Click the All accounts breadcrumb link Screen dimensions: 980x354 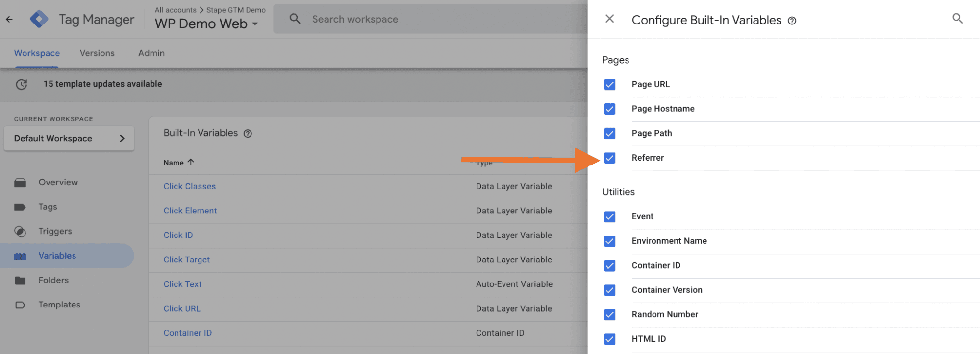[175, 10]
